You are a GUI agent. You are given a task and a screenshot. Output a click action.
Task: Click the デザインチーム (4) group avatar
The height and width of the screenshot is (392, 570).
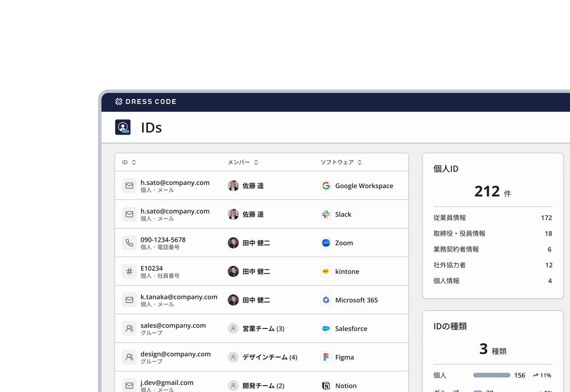[x=233, y=357]
